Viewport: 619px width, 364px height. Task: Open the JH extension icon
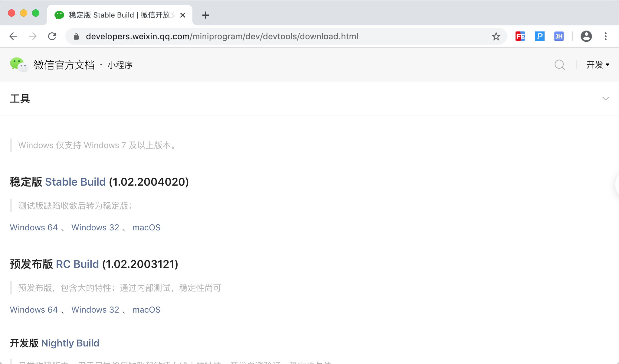click(x=559, y=37)
